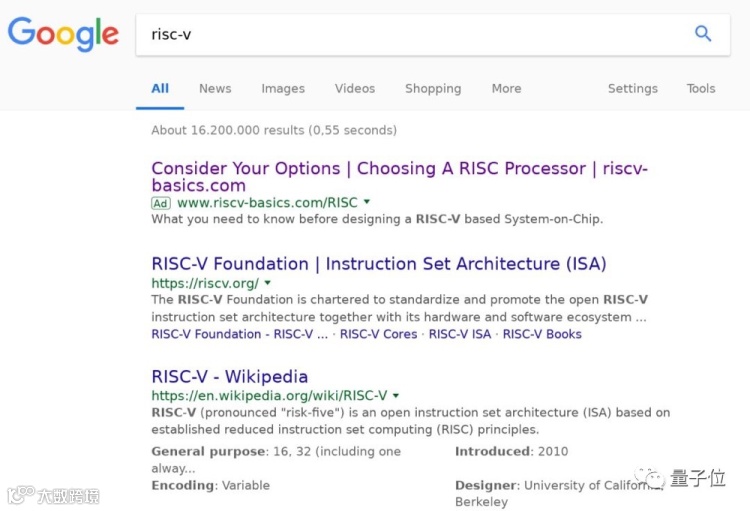Open the Consider Your Options ad result
Image resolution: width=750 pixels, height=511 pixels.
click(399, 177)
